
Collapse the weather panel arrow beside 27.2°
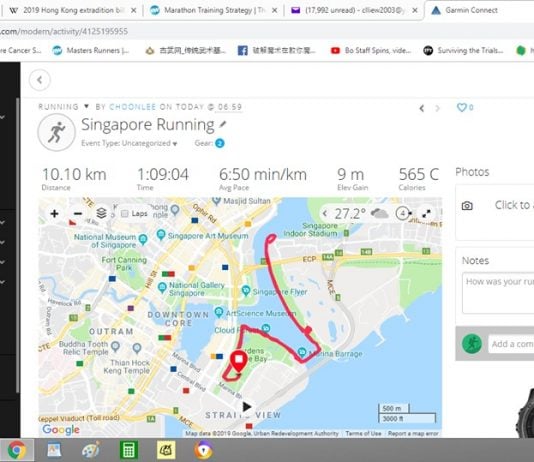(x=325, y=213)
